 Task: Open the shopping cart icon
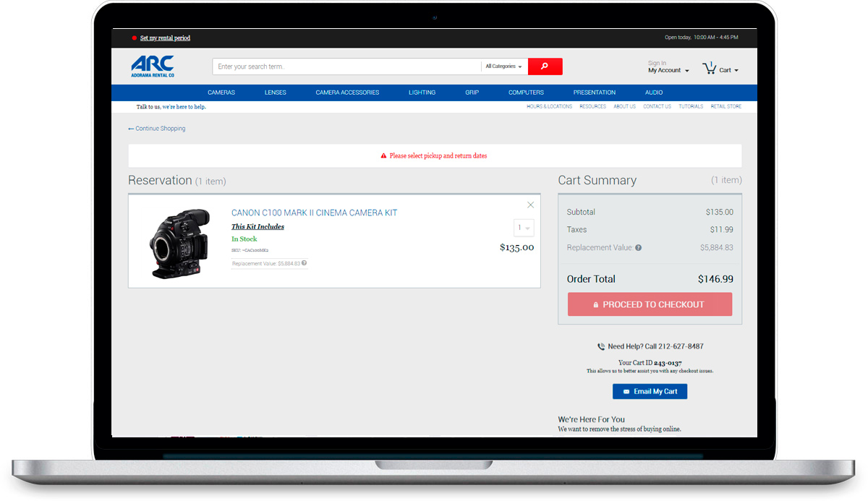[709, 69]
